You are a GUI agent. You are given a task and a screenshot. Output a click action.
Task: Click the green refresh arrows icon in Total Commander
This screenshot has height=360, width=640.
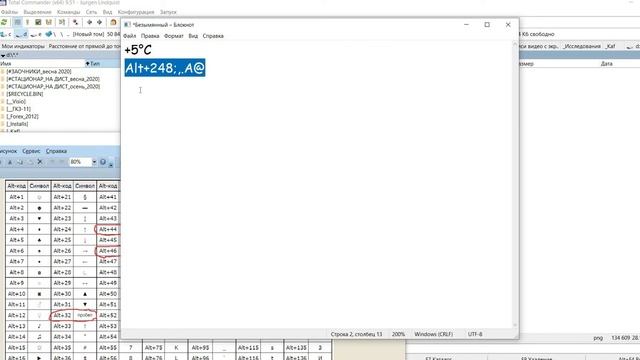pos(4,22)
